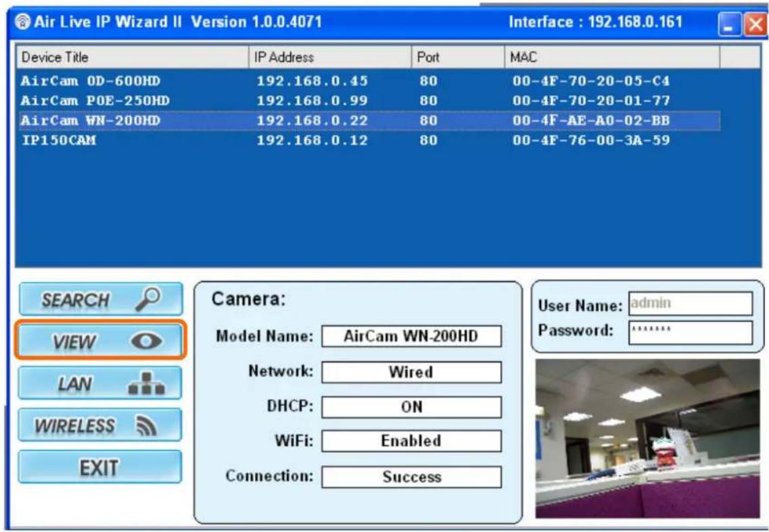Click the wifi signal icon on WIRELESS
The width and height of the screenshot is (769, 532).
[x=147, y=425]
